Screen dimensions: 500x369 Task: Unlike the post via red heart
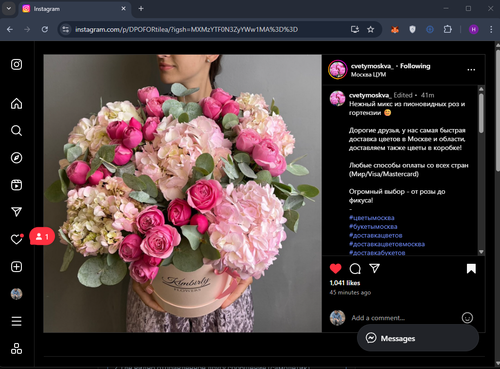pos(336,269)
